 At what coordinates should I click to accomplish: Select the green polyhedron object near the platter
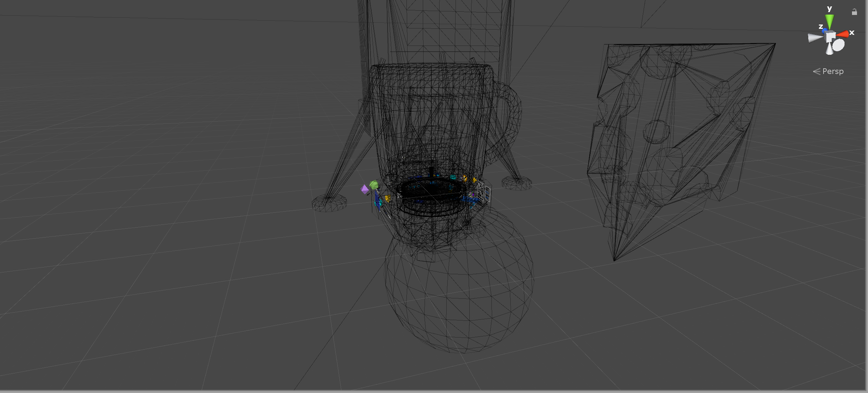pos(374,185)
